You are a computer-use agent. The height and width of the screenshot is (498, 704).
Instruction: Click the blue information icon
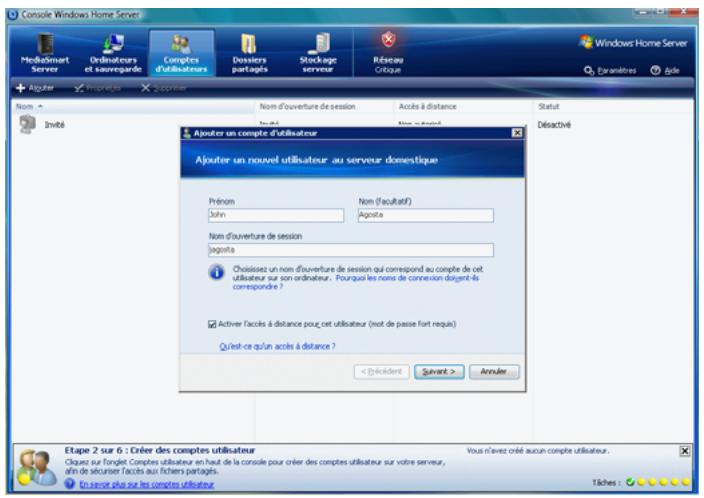click(x=216, y=272)
